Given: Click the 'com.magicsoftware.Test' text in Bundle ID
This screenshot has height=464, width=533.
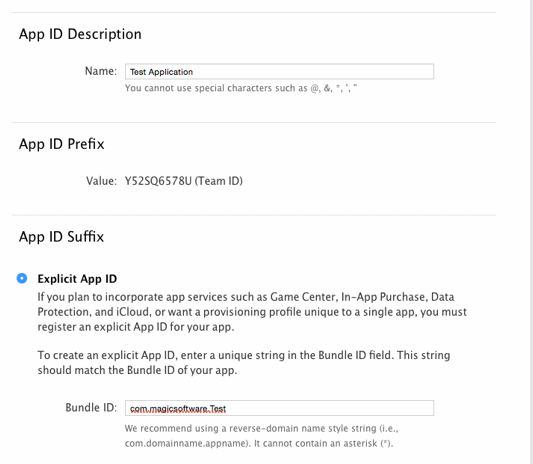Looking at the screenshot, I should [x=178, y=409].
